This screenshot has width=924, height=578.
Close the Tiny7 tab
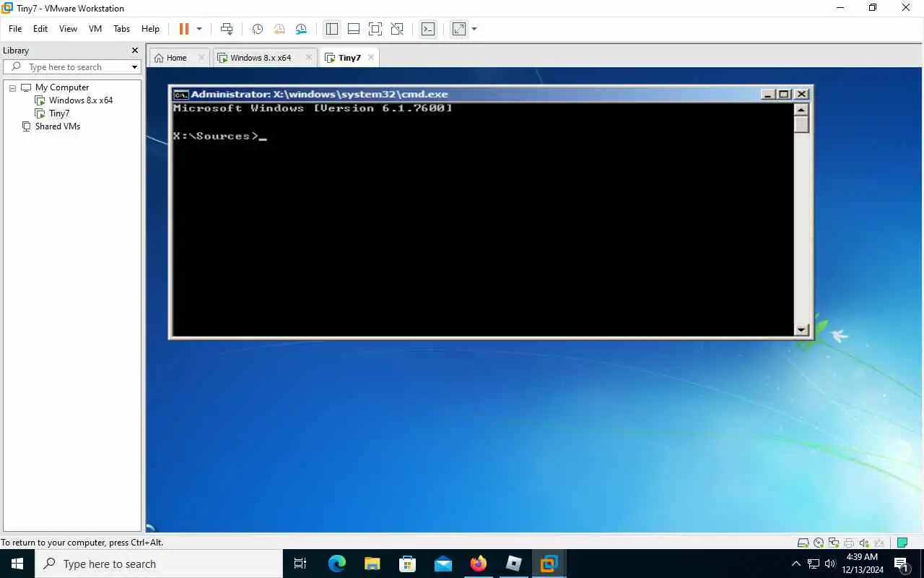coord(371,57)
